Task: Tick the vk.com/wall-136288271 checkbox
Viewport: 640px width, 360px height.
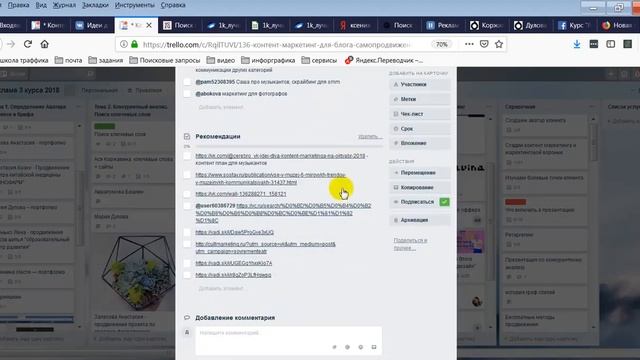Action: click(187, 194)
